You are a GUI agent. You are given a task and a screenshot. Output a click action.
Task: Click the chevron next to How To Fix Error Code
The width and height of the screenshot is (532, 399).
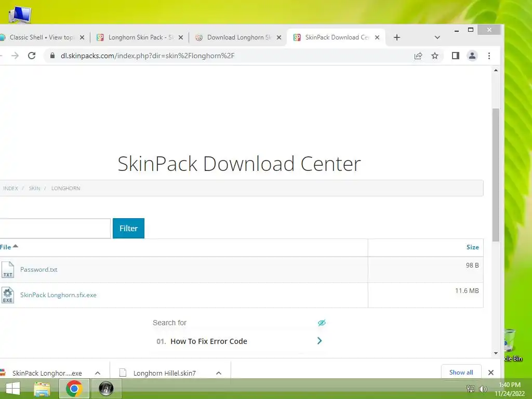320,341
